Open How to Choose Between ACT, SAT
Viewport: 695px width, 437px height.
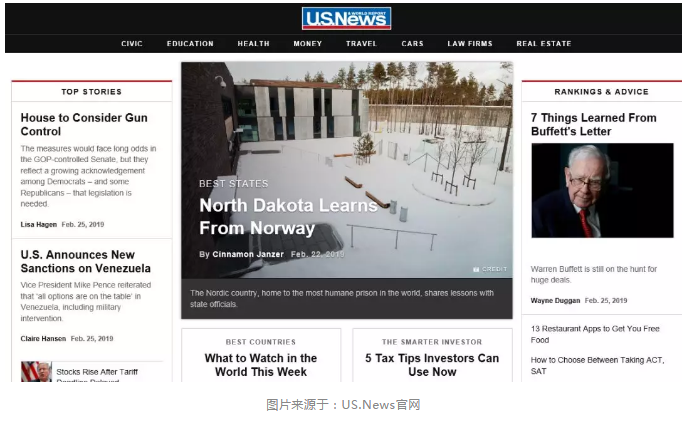coord(597,366)
